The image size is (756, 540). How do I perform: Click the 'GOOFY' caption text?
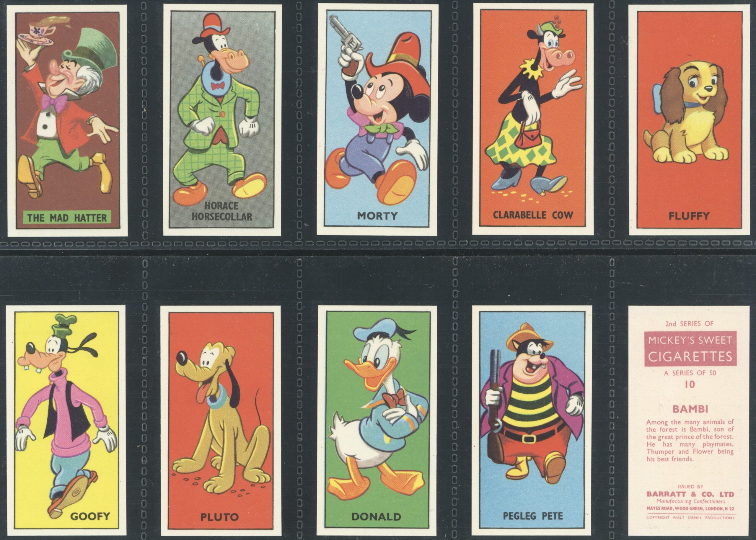coord(90,516)
